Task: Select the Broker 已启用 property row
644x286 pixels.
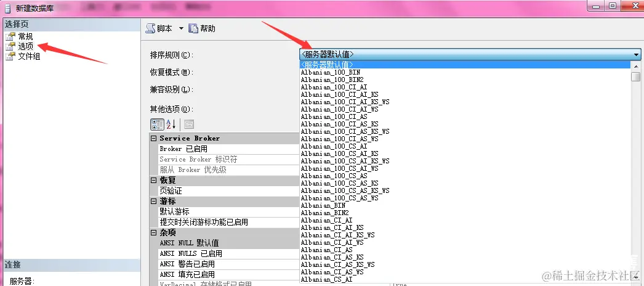Action: point(229,149)
